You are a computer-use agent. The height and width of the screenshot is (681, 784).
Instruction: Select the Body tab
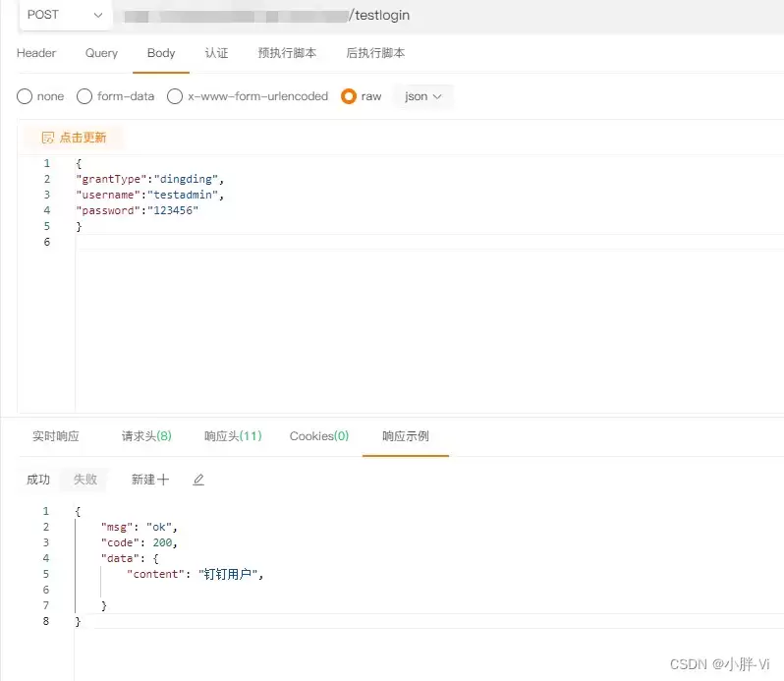[x=161, y=53]
